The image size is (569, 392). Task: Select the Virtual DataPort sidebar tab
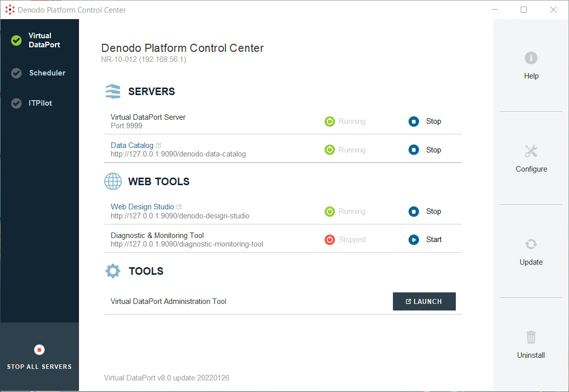pyautogui.click(x=39, y=40)
